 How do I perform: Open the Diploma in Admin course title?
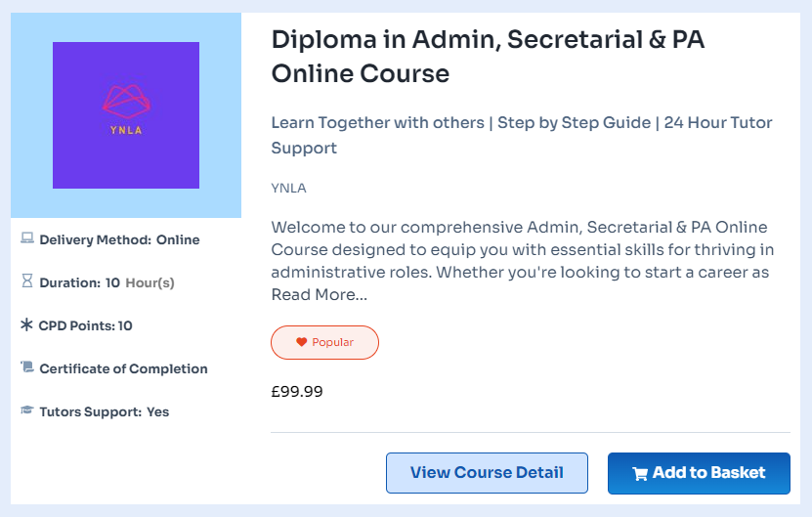[488, 57]
